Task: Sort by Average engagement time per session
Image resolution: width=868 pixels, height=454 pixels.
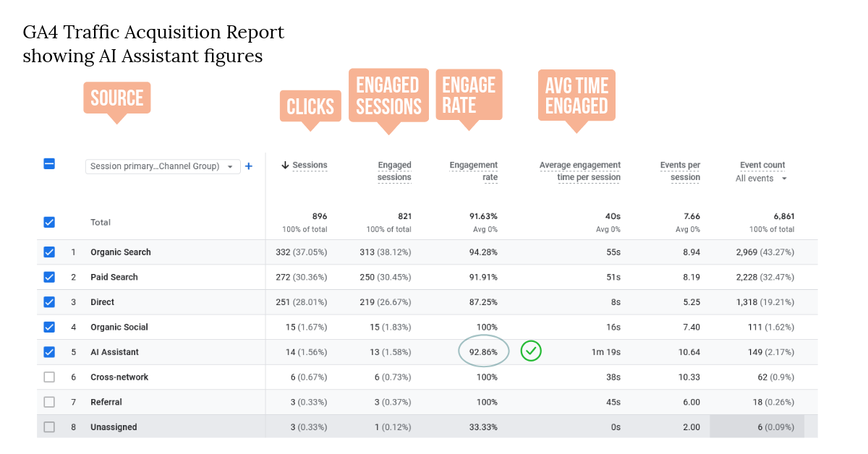Action: pyautogui.click(x=580, y=171)
